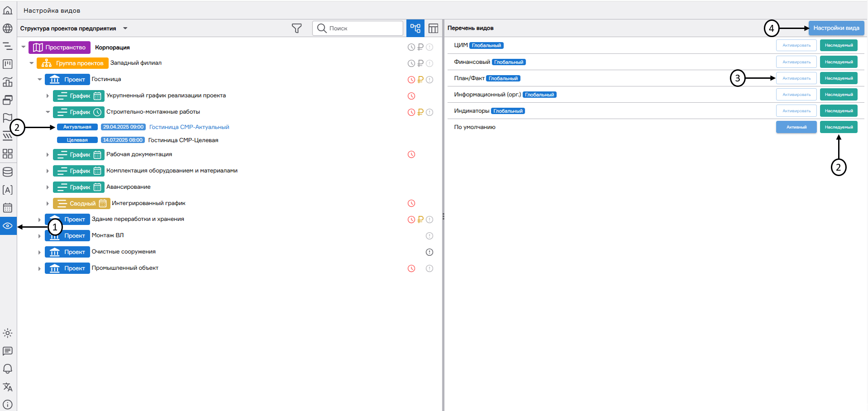Switch to table view icon
The image size is (868, 411).
tap(433, 29)
